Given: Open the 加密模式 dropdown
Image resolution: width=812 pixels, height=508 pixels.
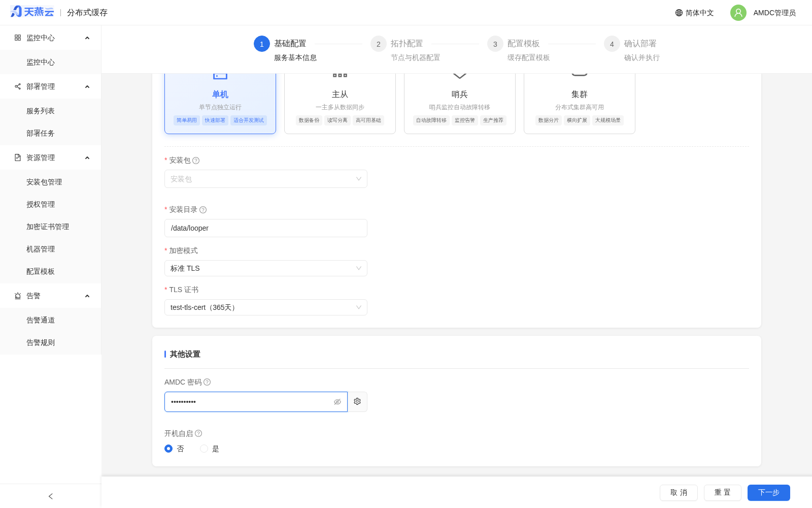Looking at the screenshot, I should click(266, 268).
